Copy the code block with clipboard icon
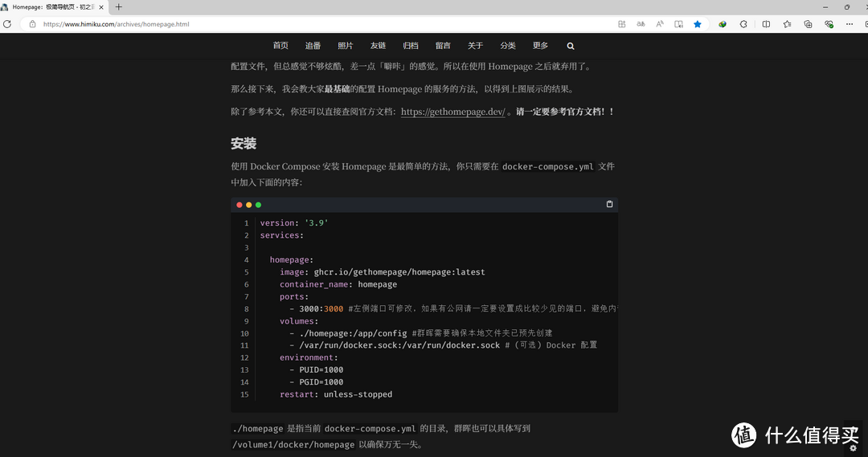The width and height of the screenshot is (868, 457). coord(609,204)
